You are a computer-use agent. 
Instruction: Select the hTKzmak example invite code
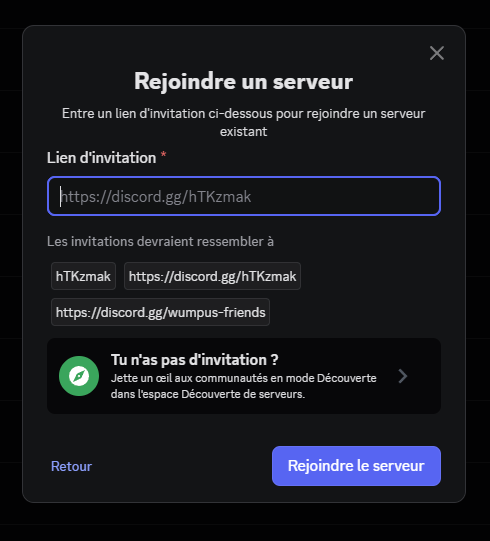coord(83,276)
